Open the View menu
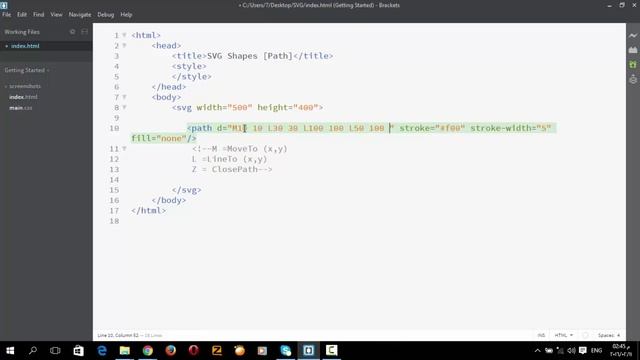 click(x=56, y=14)
